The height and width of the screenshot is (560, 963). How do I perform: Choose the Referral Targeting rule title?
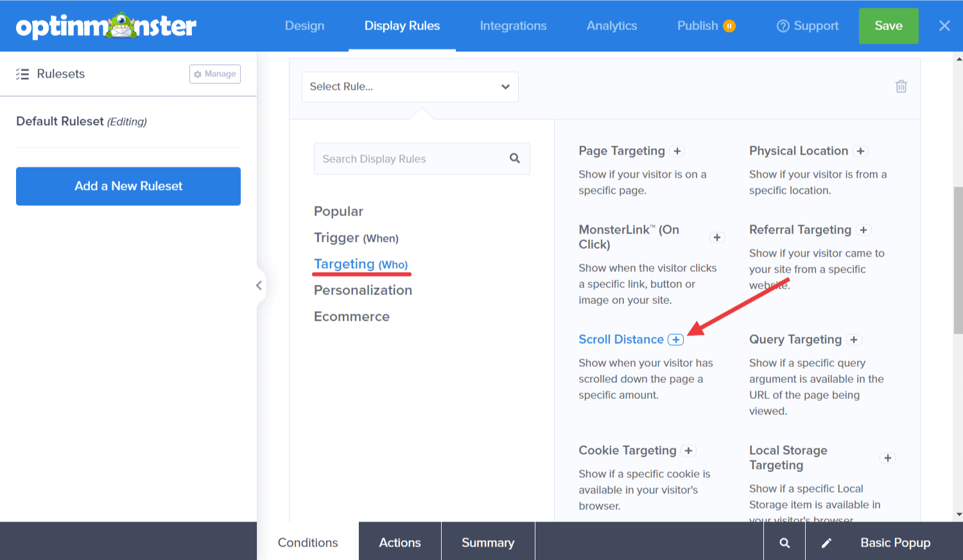tap(800, 230)
